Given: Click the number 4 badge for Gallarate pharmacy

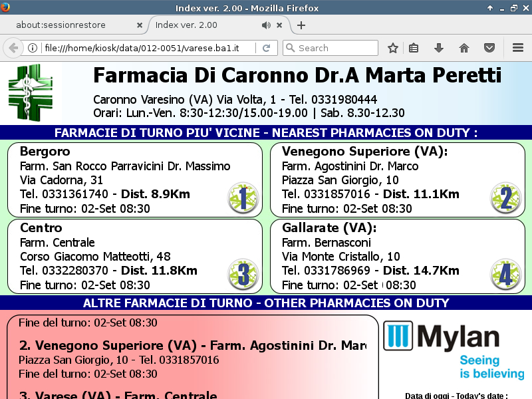Looking at the screenshot, I should click(505, 274).
